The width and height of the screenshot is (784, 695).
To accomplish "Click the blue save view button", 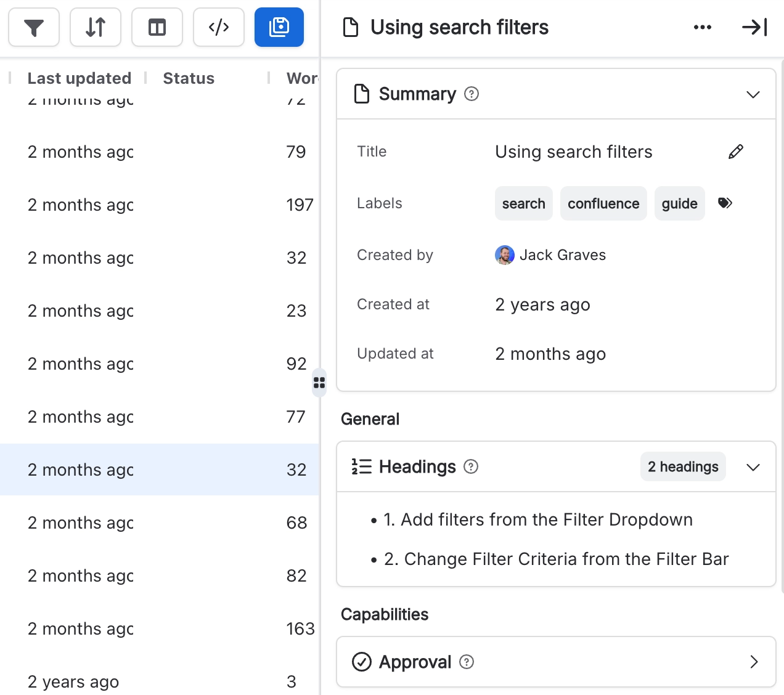I will [x=279, y=27].
